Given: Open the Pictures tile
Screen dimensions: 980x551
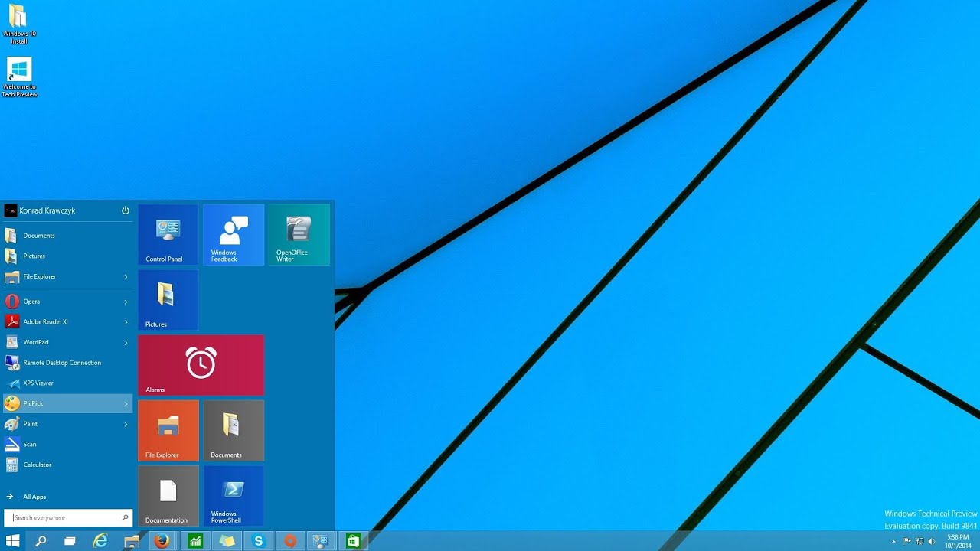Looking at the screenshot, I should coord(168,300).
